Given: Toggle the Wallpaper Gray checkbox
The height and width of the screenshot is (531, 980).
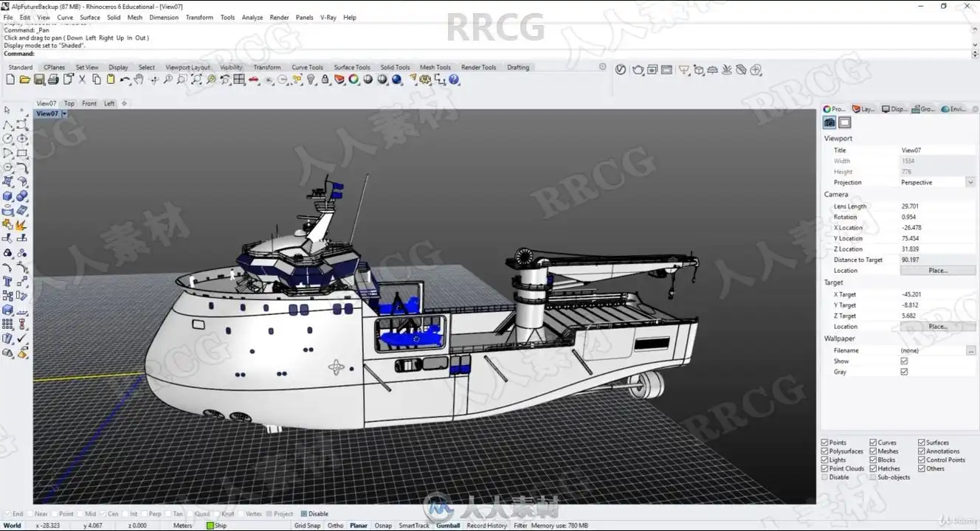Looking at the screenshot, I should [904, 372].
